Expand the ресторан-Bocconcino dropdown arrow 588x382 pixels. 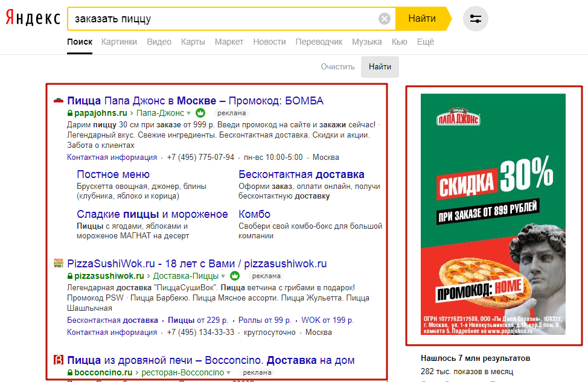pyautogui.click(x=228, y=373)
